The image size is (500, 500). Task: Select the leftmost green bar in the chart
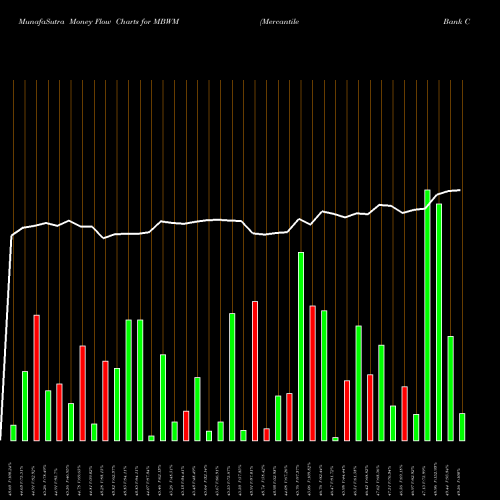[x=13, y=433]
